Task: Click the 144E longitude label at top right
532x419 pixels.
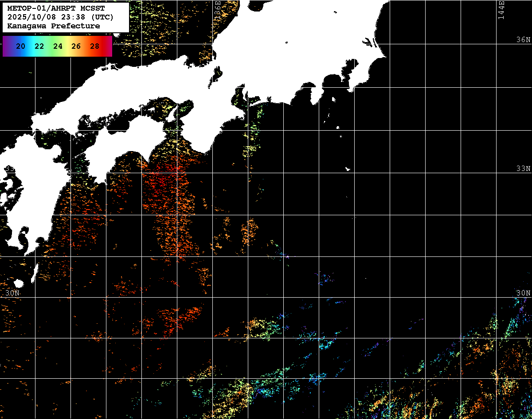Action: 501,10
